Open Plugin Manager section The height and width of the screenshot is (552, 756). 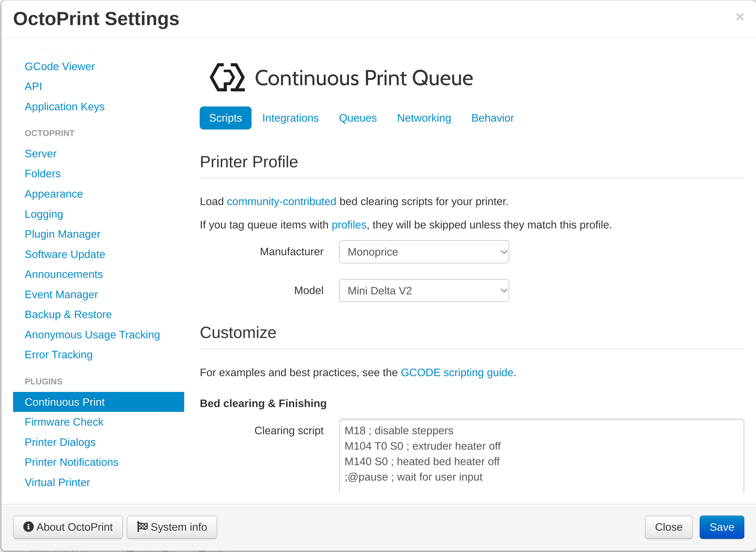(x=63, y=234)
